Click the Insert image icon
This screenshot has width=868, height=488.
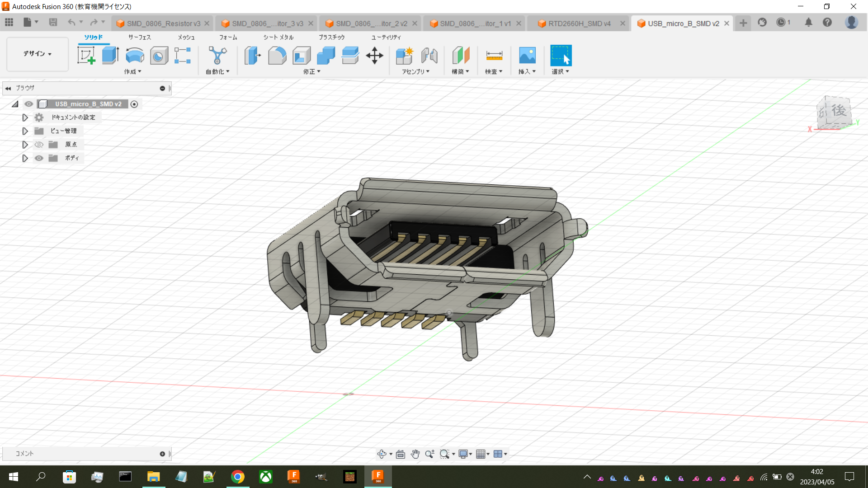527,56
